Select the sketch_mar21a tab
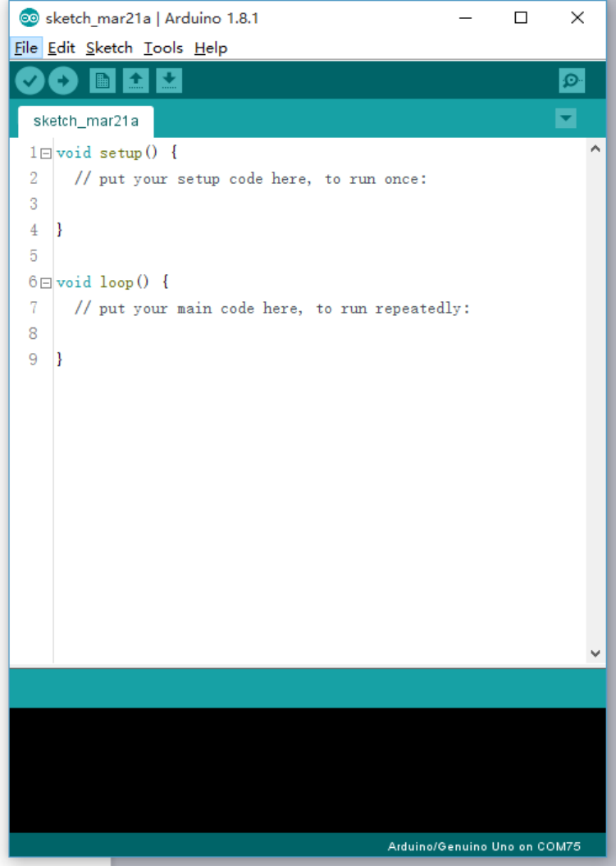616x866 pixels. click(86, 121)
